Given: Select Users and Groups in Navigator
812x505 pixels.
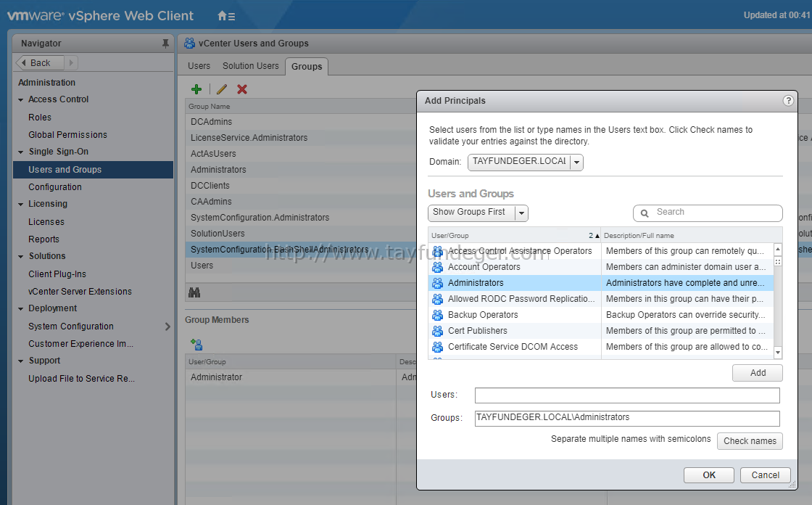Looking at the screenshot, I should click(x=94, y=170).
